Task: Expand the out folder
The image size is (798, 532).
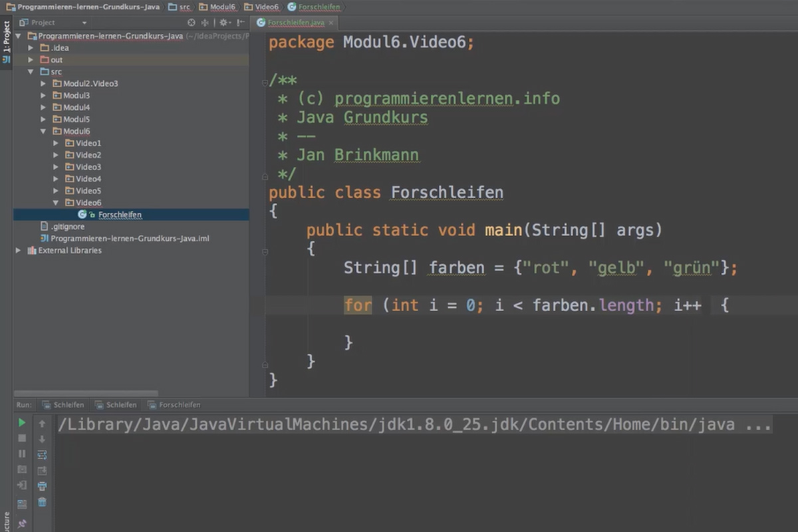Action: pyautogui.click(x=31, y=60)
